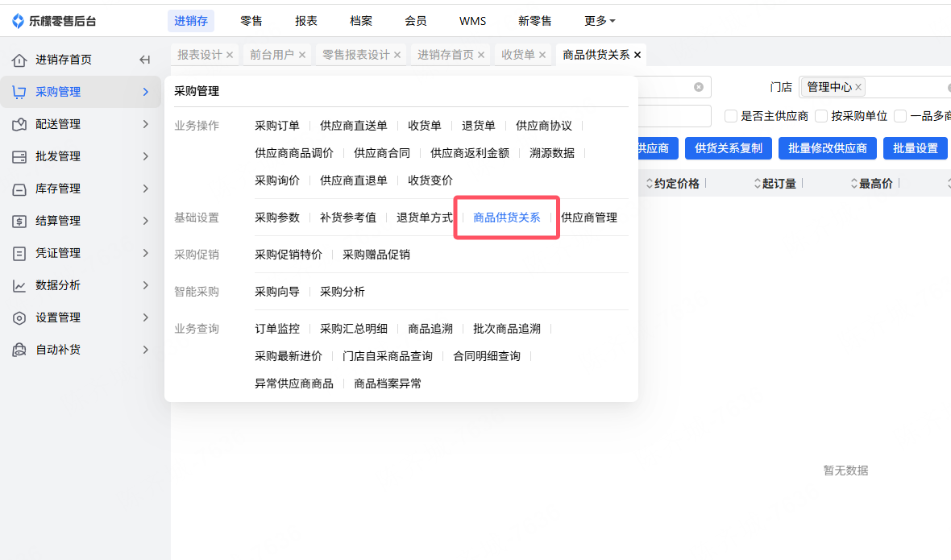Open 供应商管理 under 基础设置
This screenshot has width=951, height=560.
tap(589, 218)
